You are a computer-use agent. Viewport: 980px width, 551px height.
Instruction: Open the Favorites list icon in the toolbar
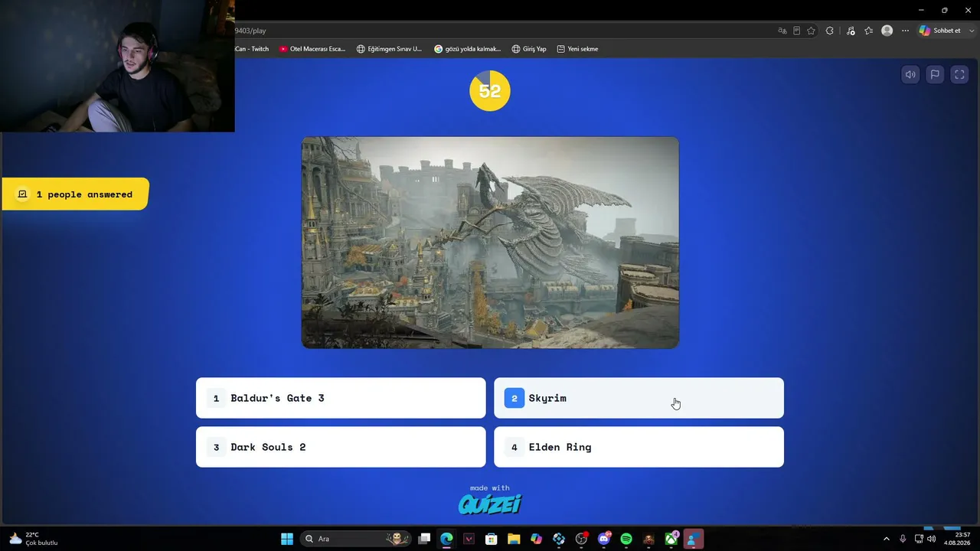click(x=868, y=31)
